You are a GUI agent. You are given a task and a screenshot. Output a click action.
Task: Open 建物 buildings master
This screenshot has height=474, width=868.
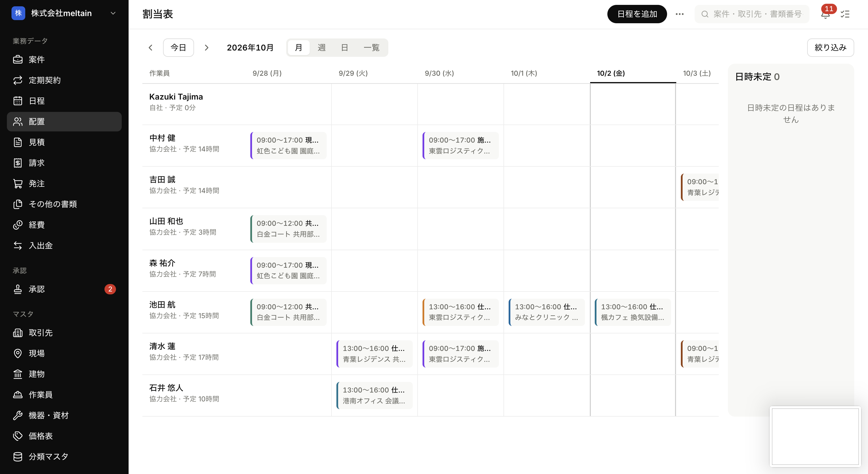click(x=64, y=374)
